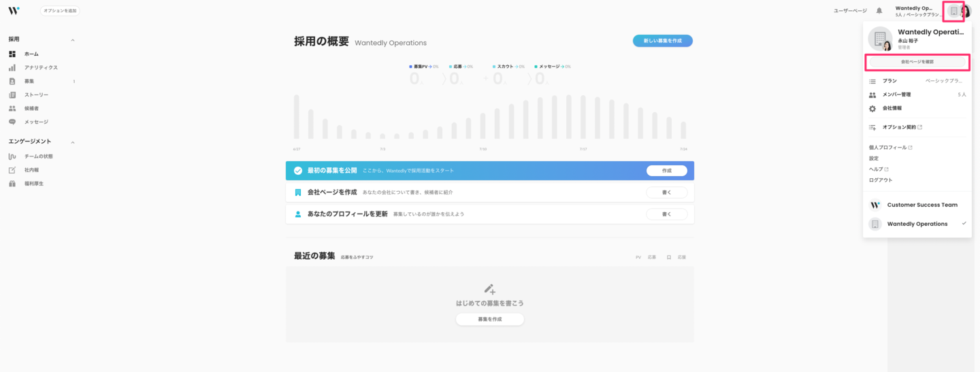Viewport: 980px width, 372px height.
Task: Click the Wantedly Operations building icon in list
Action: click(875, 224)
